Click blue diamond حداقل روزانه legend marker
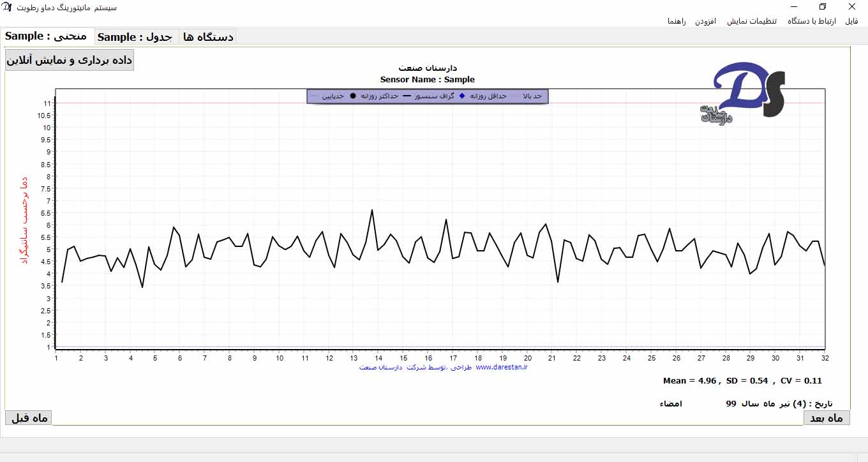Image resolution: width=868 pixels, height=462 pixels. [x=462, y=96]
